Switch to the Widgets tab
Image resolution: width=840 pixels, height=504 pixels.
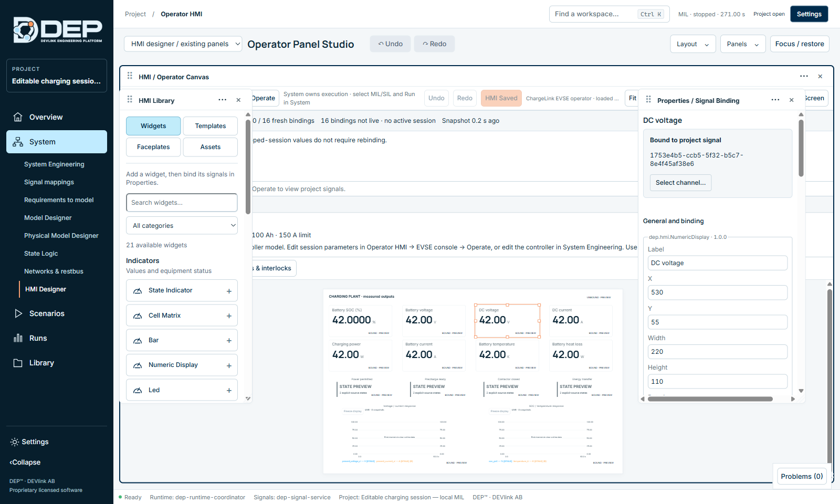tap(153, 126)
